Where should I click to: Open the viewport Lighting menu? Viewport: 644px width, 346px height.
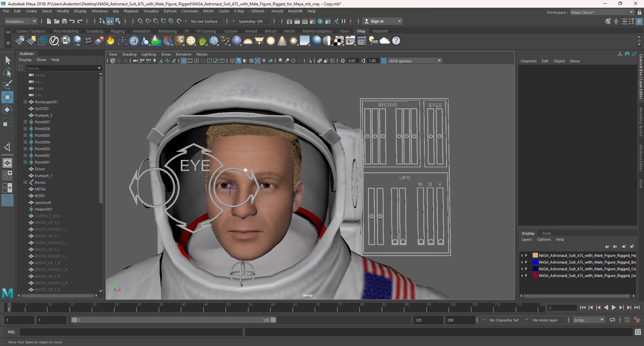(x=149, y=54)
